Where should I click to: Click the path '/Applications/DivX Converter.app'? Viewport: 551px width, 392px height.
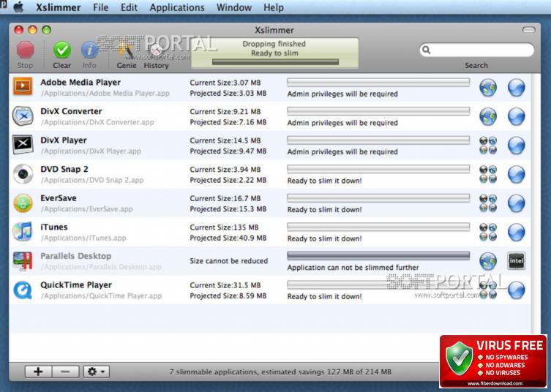click(x=98, y=122)
